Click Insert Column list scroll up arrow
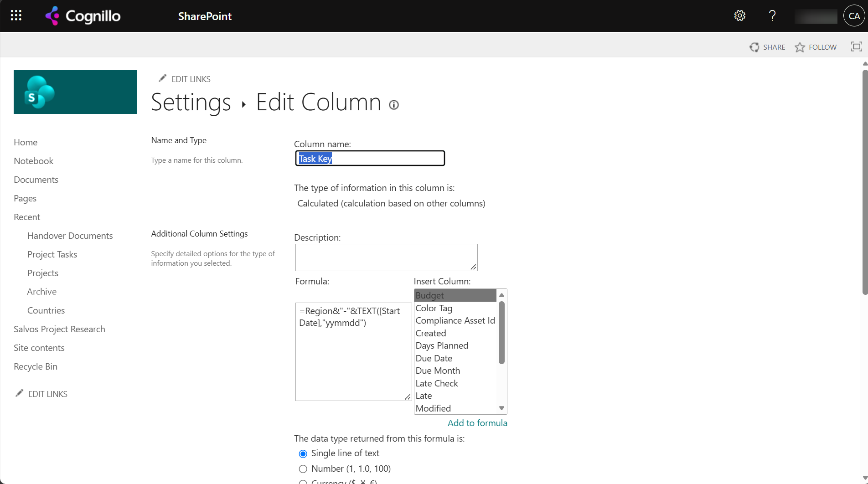 501,295
